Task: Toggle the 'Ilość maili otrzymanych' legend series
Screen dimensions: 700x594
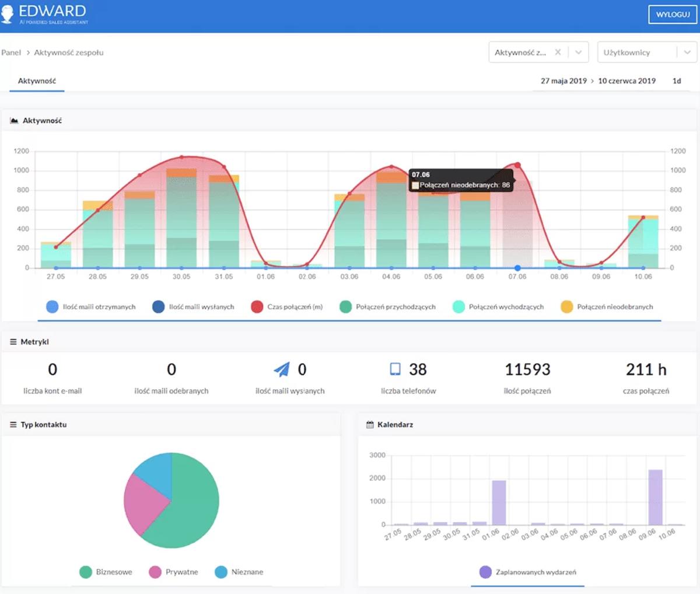Action: tap(90, 307)
